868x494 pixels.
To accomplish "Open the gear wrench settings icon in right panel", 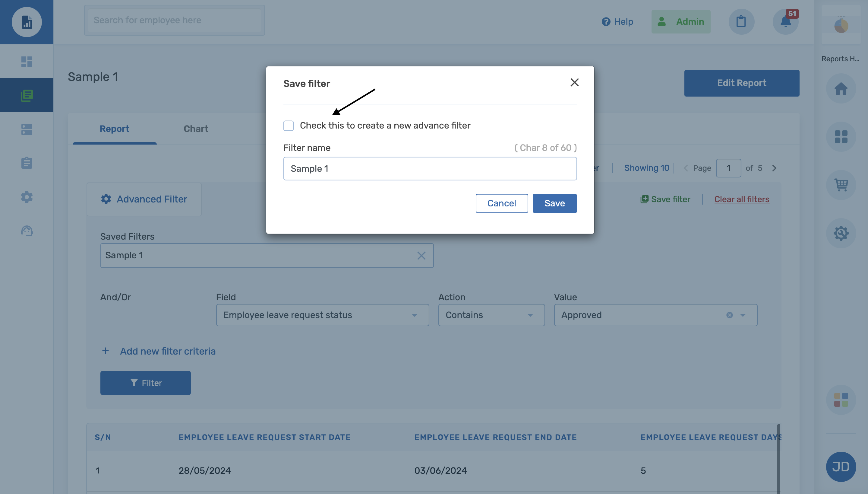I will pos(841,233).
